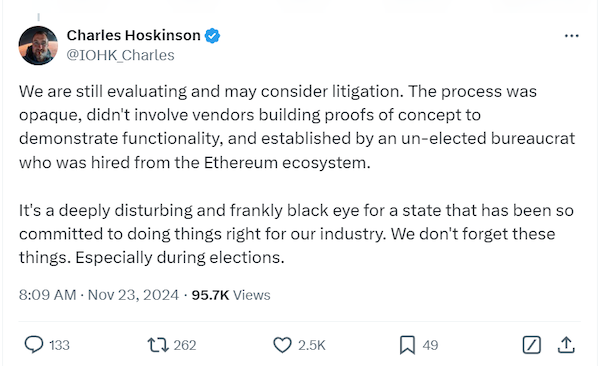Click the square slash Grok icon
The height and width of the screenshot is (366, 600).
coord(532,345)
